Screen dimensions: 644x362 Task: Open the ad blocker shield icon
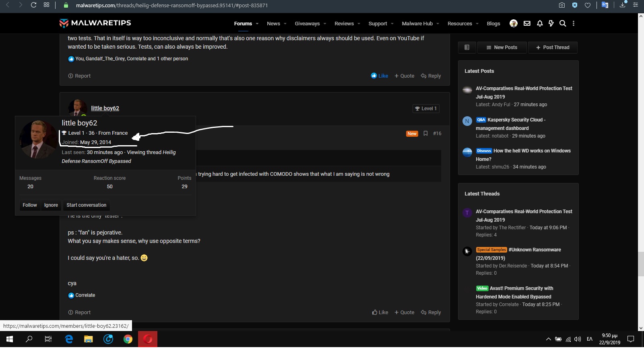[x=575, y=5]
